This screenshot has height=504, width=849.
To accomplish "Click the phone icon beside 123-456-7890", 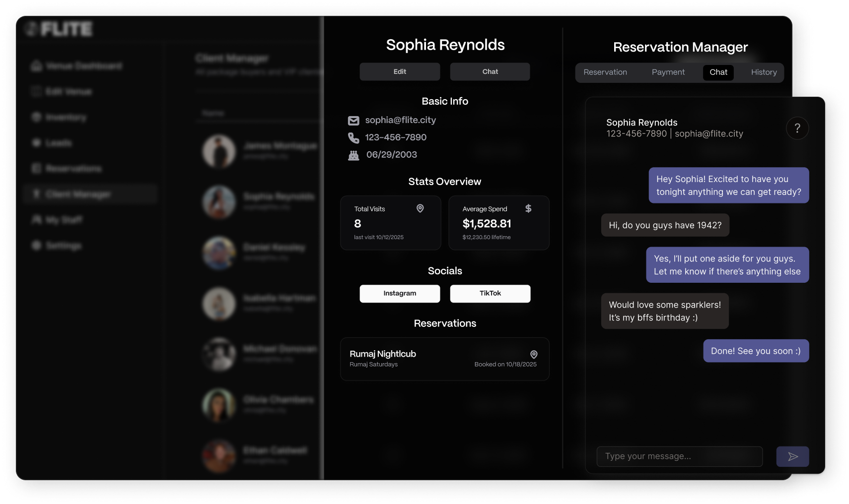I will 354,138.
